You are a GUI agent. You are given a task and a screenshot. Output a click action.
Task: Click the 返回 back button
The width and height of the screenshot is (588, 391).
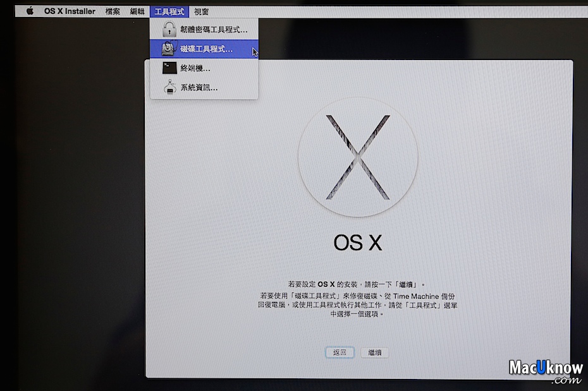tap(340, 352)
